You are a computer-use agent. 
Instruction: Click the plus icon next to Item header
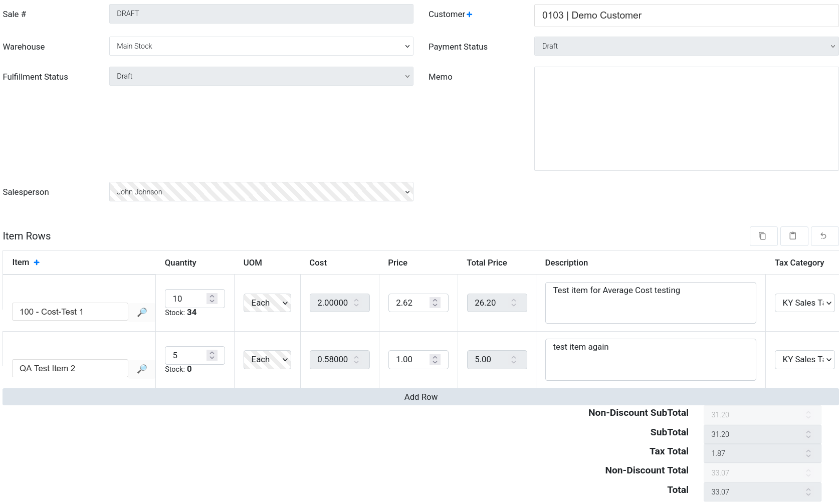tap(36, 262)
